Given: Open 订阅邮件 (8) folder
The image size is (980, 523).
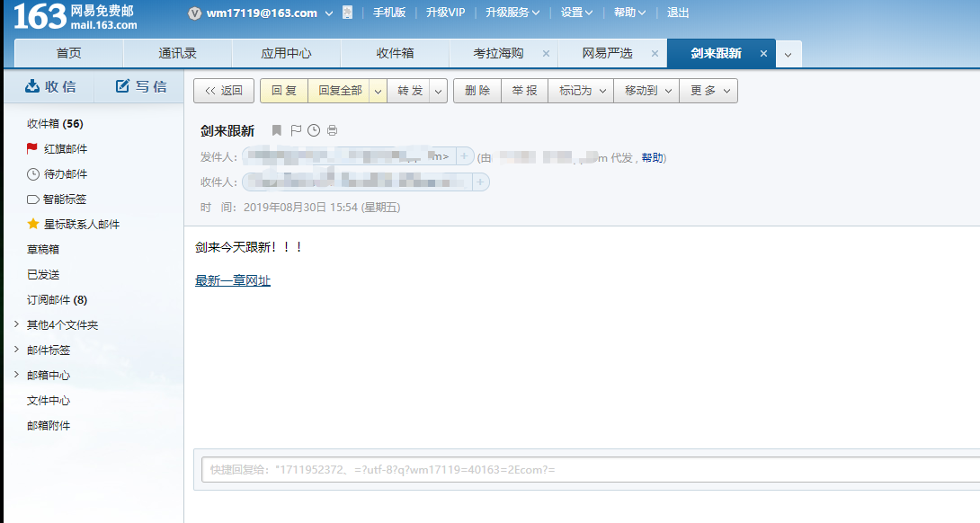Looking at the screenshot, I should tap(57, 300).
